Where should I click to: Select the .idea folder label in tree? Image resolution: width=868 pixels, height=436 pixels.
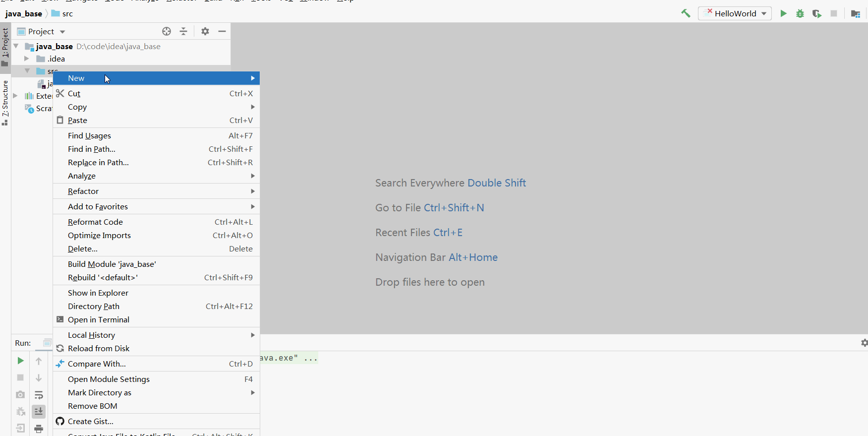[57, 59]
